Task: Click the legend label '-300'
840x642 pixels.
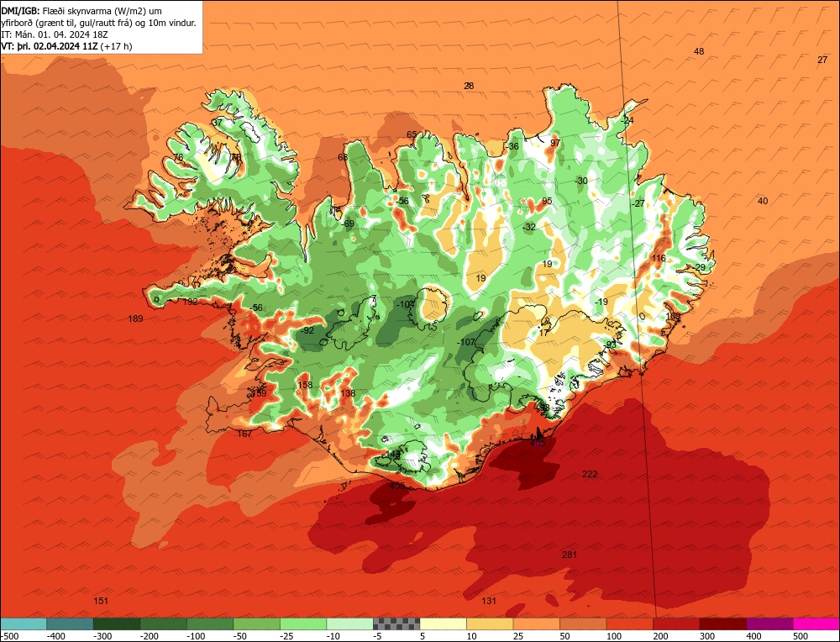Action: pos(102,636)
